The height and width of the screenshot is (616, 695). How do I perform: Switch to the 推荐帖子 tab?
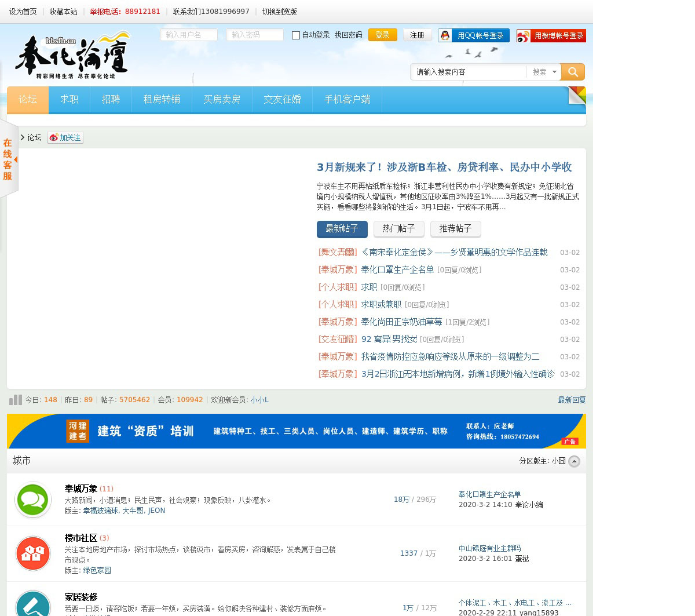(x=456, y=229)
